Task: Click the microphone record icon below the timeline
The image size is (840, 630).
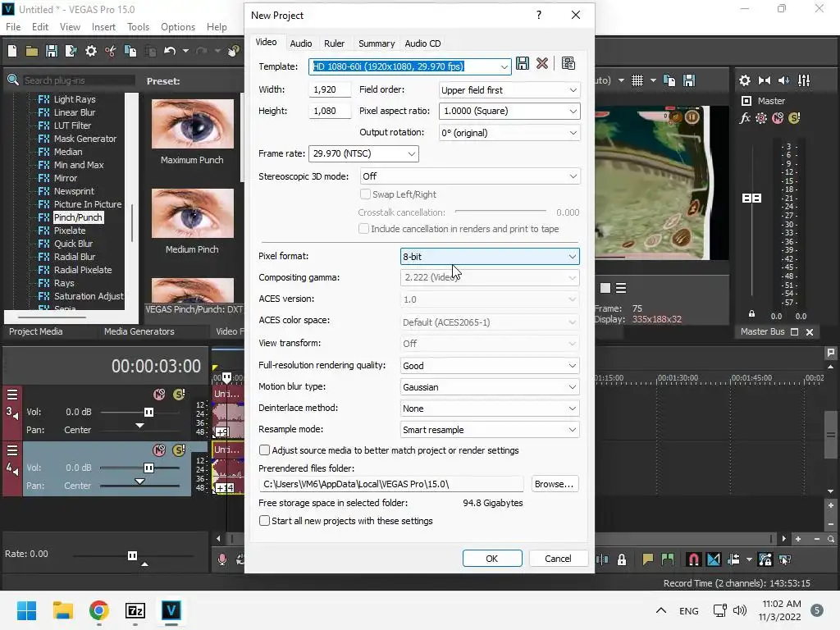Action: pos(221,559)
